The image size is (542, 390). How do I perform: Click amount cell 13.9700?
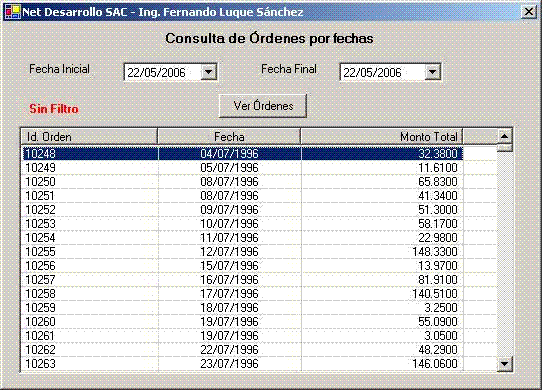click(x=382, y=266)
